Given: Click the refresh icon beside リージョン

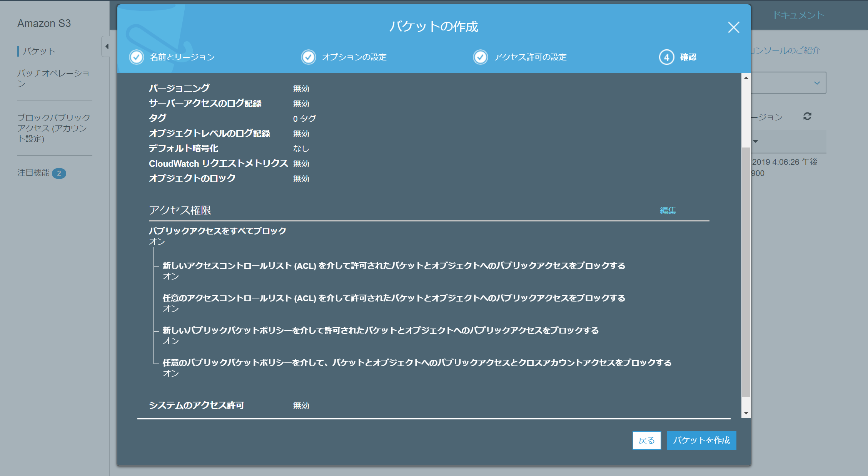Looking at the screenshot, I should pyautogui.click(x=807, y=116).
